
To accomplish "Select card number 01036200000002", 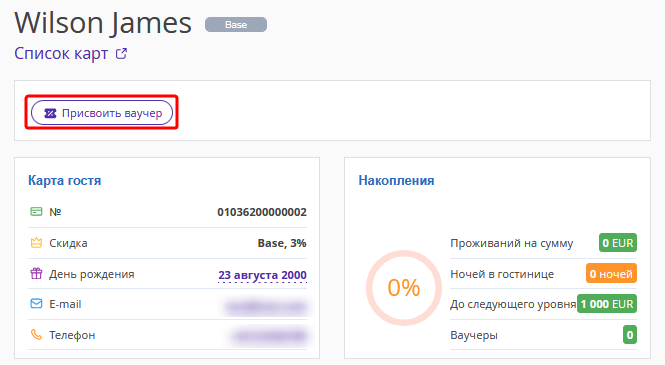I will tap(262, 212).
